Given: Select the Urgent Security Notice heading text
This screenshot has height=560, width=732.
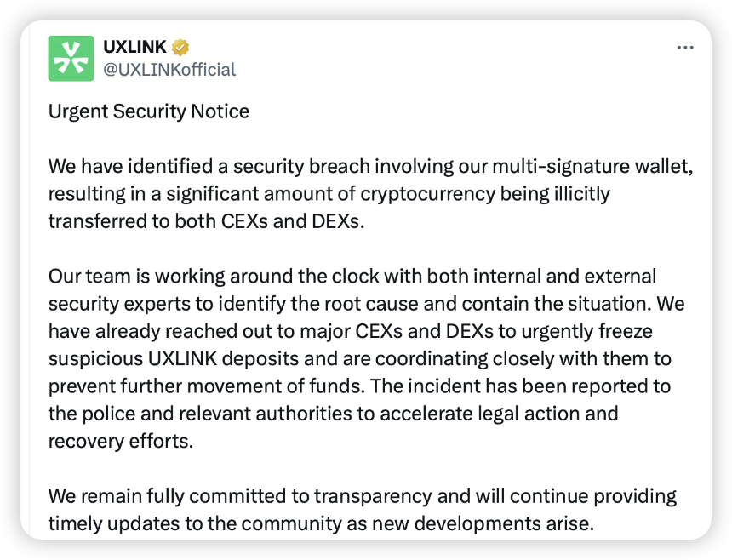Looking at the screenshot, I should pos(149,111).
